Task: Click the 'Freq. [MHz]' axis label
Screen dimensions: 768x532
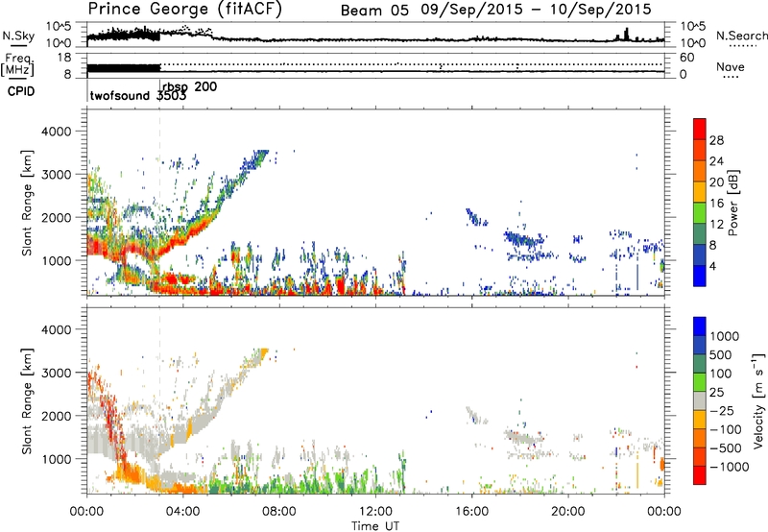Action: [x=17, y=64]
